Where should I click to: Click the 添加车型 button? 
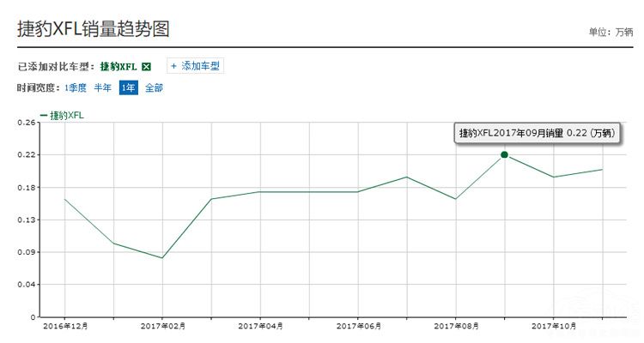coord(195,66)
